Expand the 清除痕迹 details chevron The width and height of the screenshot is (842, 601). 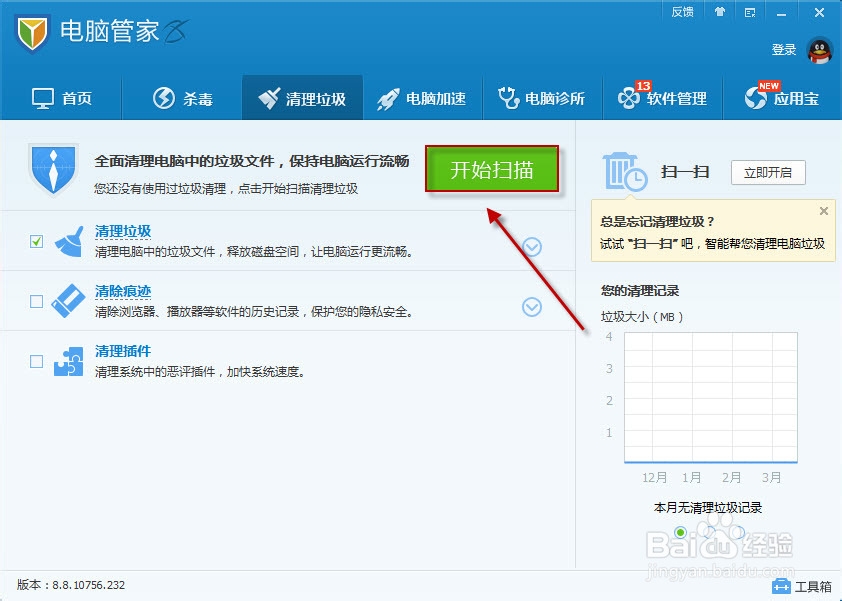tap(532, 308)
